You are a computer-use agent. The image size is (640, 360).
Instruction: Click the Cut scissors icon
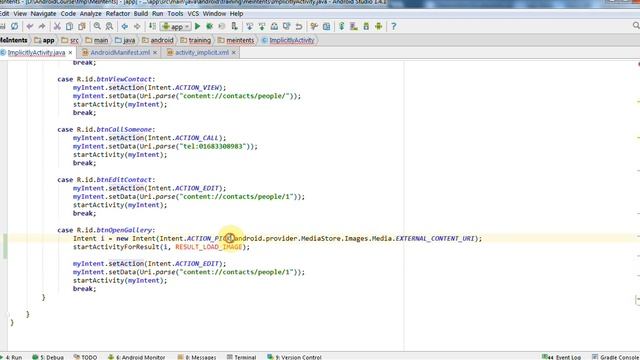57,27
